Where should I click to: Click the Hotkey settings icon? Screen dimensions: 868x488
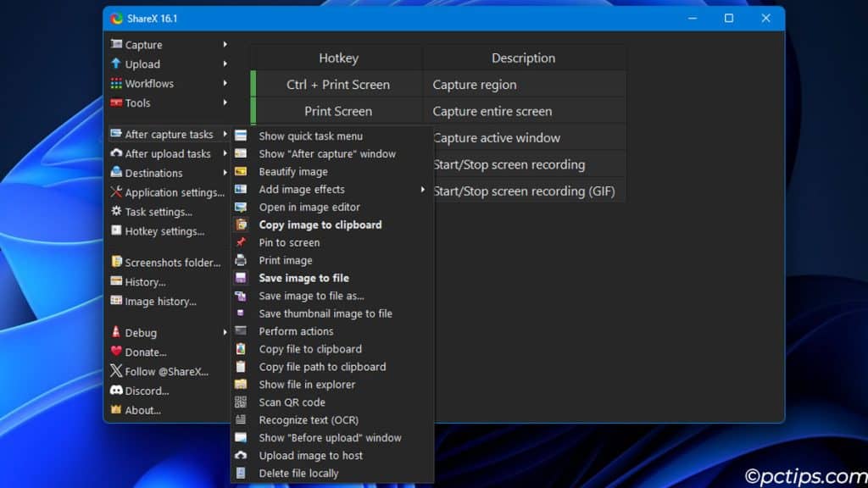pyautogui.click(x=116, y=230)
